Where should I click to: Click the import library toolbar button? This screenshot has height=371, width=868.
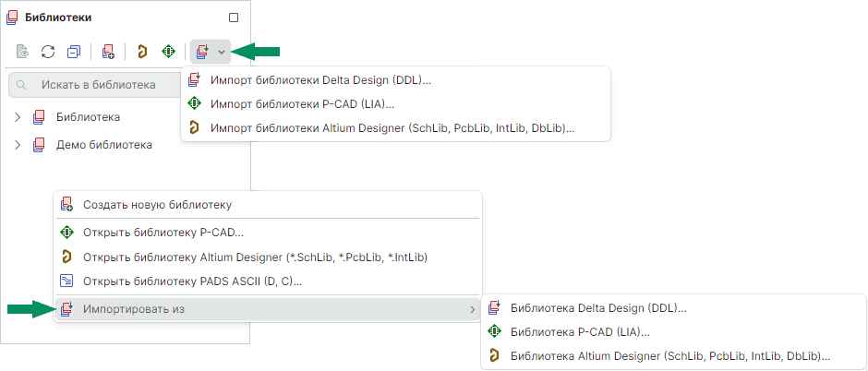coord(203,52)
